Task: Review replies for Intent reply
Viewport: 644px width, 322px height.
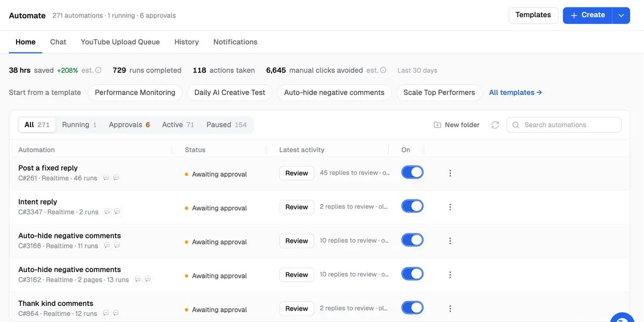Action: (297, 207)
